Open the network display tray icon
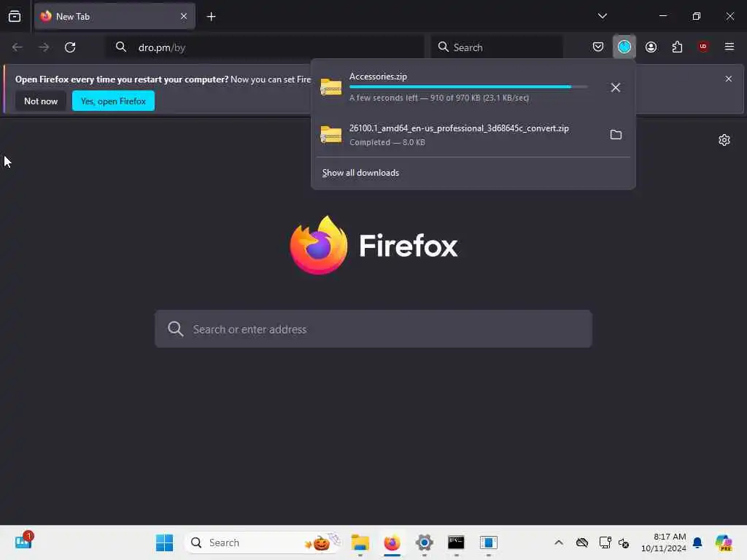 [x=605, y=542]
